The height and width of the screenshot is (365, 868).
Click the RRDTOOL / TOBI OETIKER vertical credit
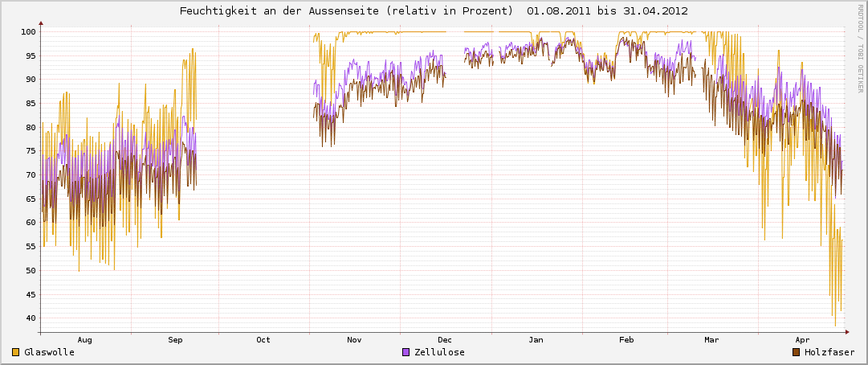point(861,47)
